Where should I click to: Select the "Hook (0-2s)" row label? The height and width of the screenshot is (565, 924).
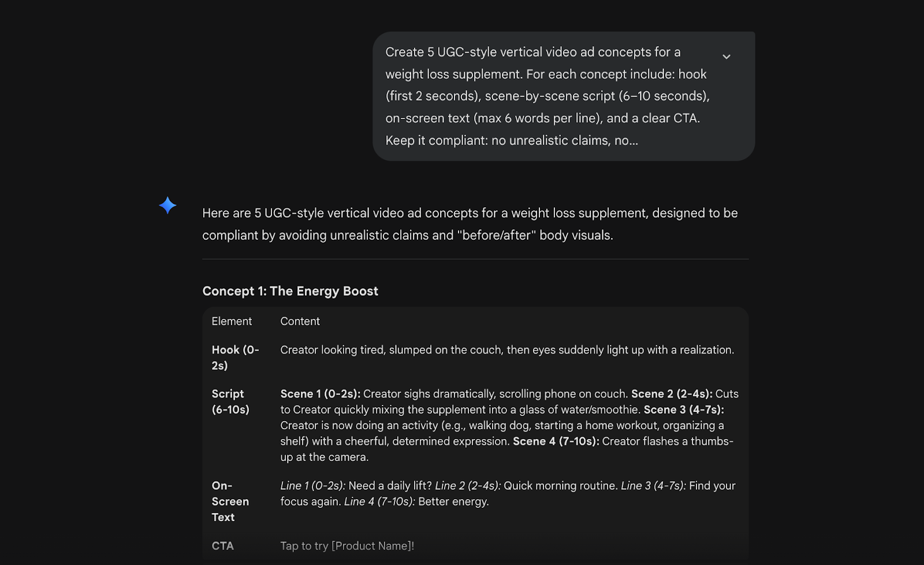(x=235, y=358)
